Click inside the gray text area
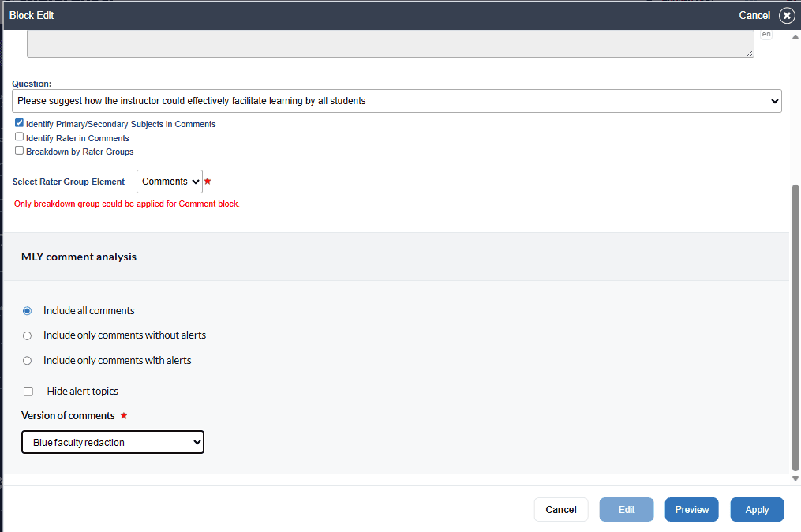The image size is (801, 532). [x=390, y=43]
